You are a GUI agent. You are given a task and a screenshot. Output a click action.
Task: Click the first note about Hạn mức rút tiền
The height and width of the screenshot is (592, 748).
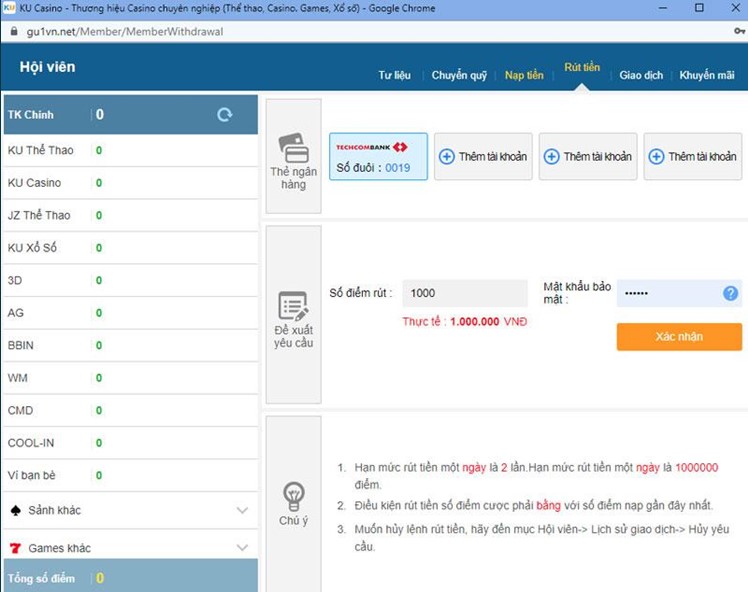pos(536,476)
